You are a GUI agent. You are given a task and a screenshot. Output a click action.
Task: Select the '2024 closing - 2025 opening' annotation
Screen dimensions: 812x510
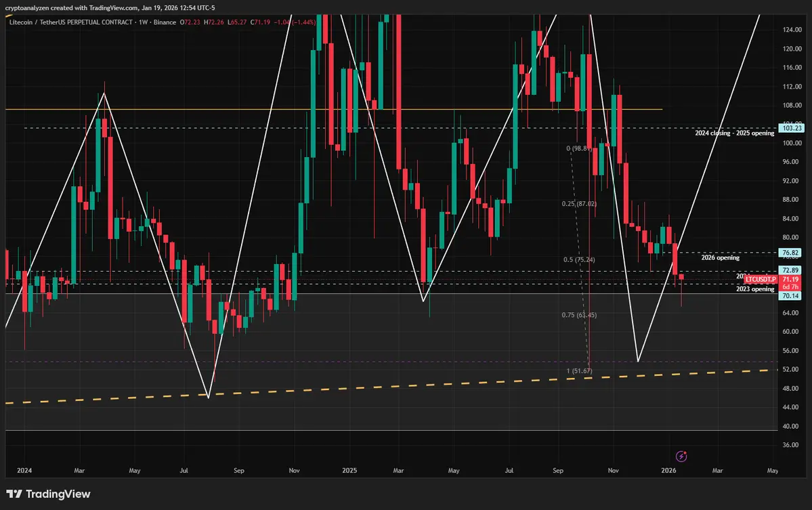click(x=734, y=133)
